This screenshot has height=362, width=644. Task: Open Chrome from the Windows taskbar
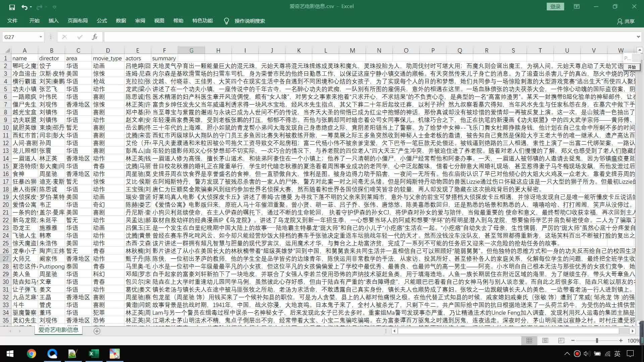click(31, 354)
